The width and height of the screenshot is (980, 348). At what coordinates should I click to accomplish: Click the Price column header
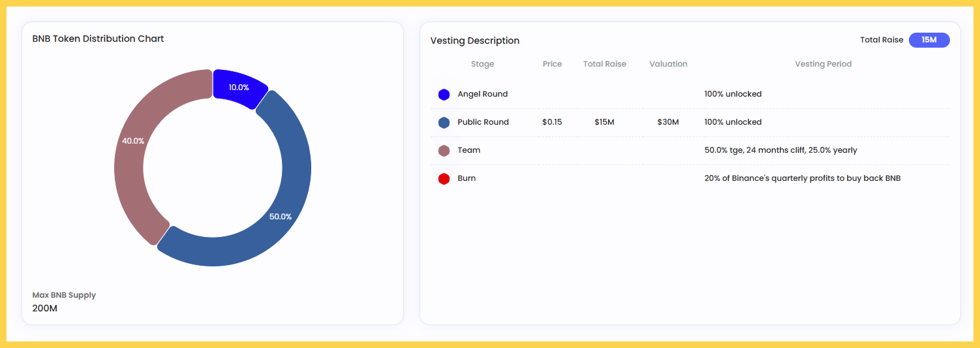pos(552,64)
